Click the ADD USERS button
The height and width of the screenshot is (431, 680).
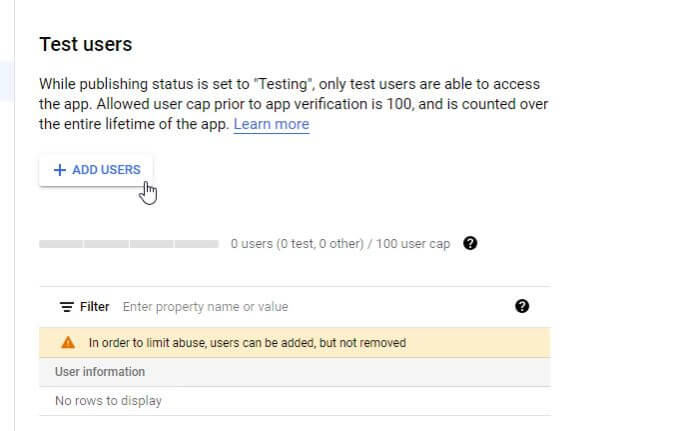tap(96, 170)
